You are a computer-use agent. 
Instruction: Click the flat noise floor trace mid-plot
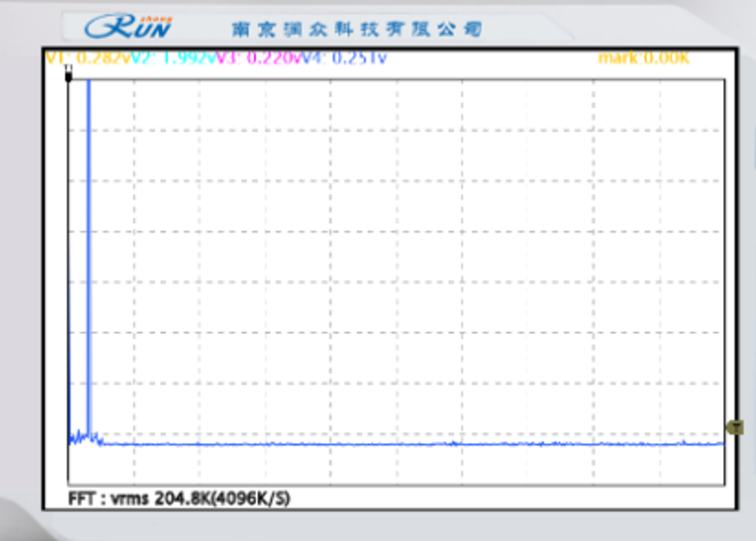pyautogui.click(x=395, y=443)
